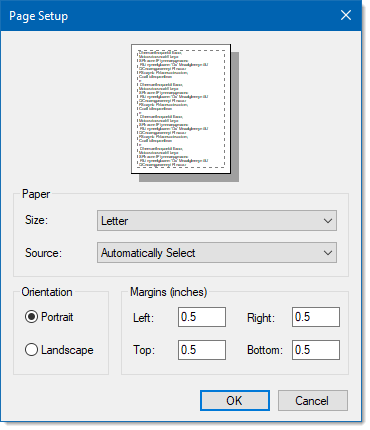Click the Cancel button

point(313,400)
